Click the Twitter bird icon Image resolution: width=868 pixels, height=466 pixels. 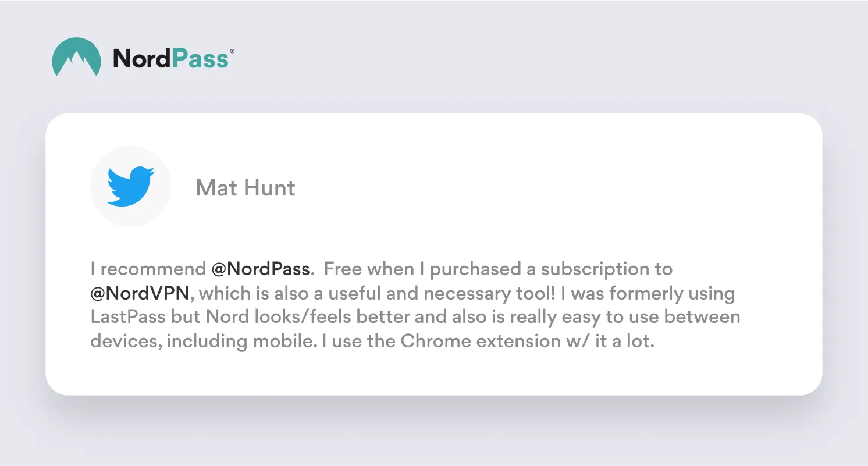[x=130, y=187]
